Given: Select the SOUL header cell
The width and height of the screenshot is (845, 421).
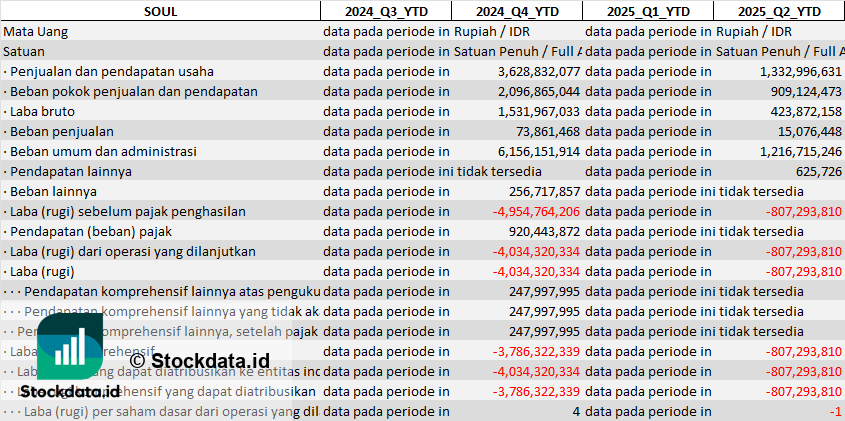Looking at the screenshot, I should tap(160, 11).
